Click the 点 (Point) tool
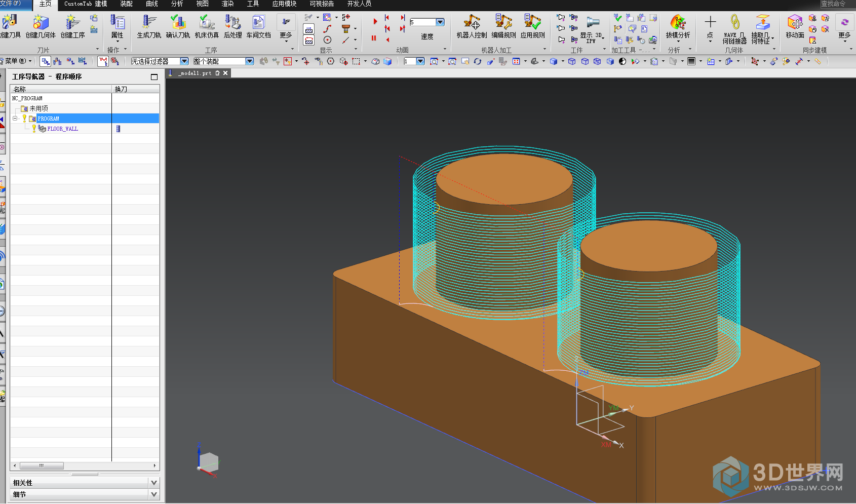The image size is (856, 504). pyautogui.click(x=710, y=28)
